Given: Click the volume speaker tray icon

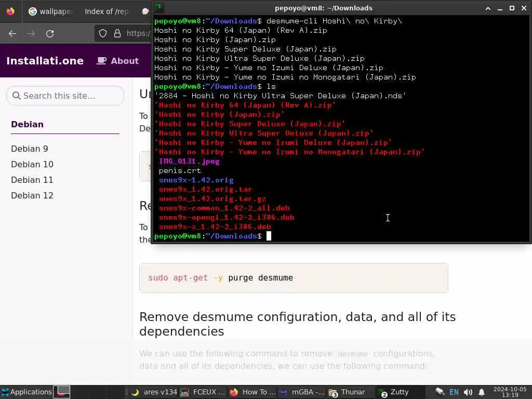Looking at the screenshot, I should (468, 392).
